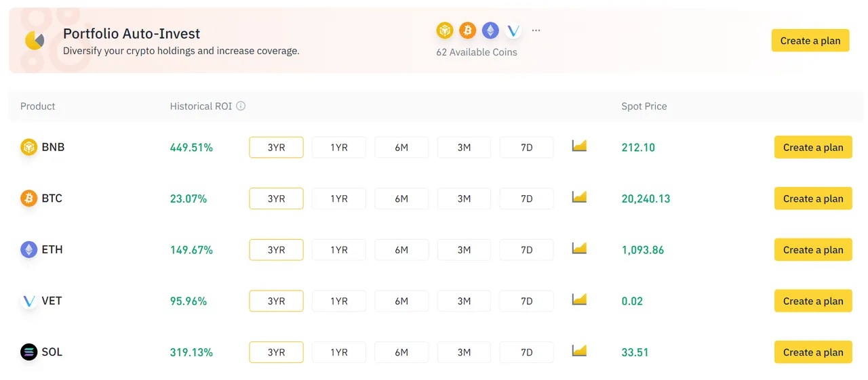Select the 1YR period for BTC

point(339,198)
